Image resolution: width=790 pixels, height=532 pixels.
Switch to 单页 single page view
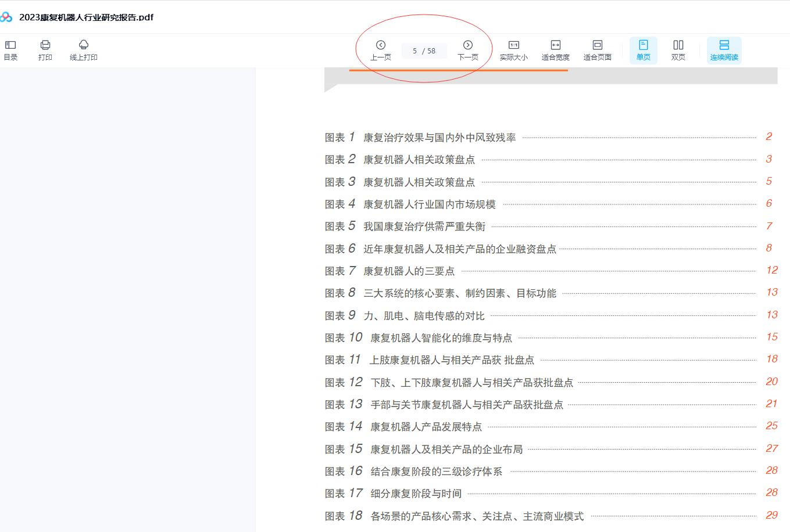click(643, 50)
